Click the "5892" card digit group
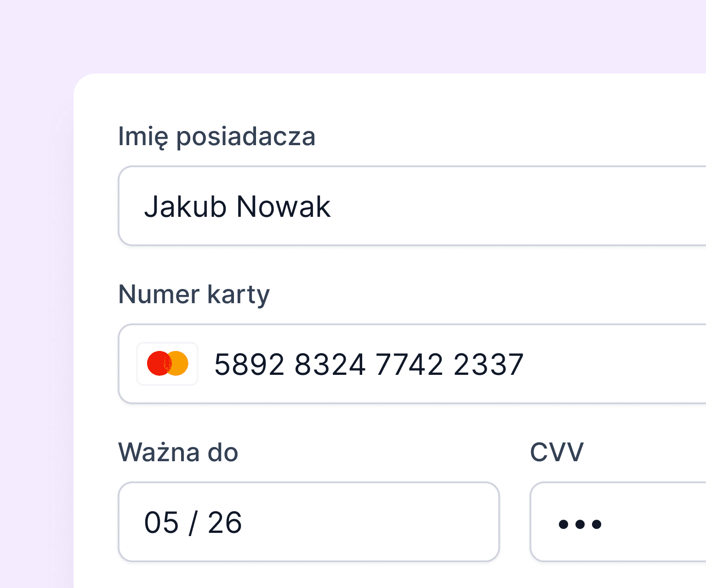 [250, 364]
